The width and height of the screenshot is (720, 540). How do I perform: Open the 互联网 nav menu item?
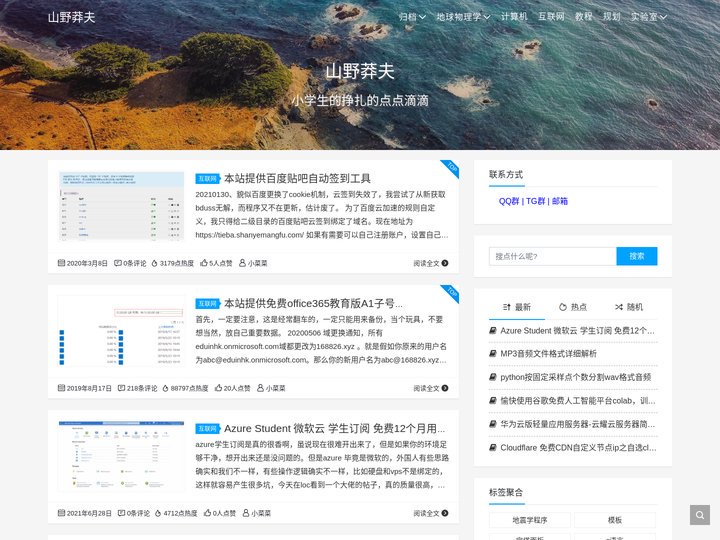click(x=551, y=17)
